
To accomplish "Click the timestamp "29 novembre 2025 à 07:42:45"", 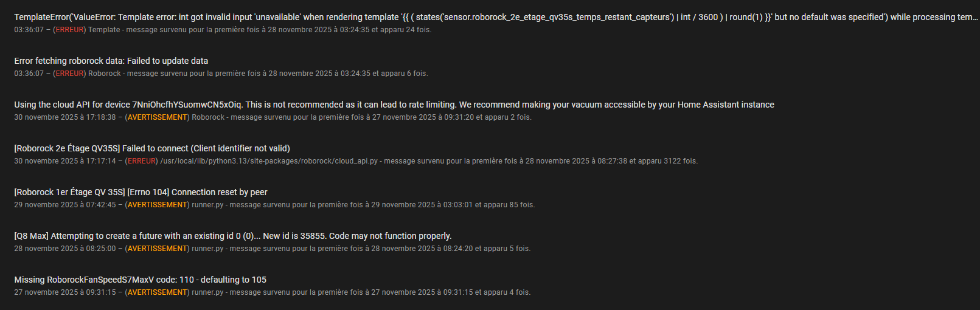I will tap(65, 205).
